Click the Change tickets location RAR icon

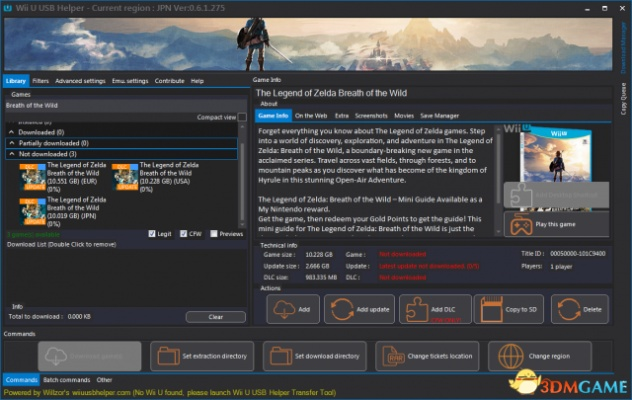tap(393, 356)
